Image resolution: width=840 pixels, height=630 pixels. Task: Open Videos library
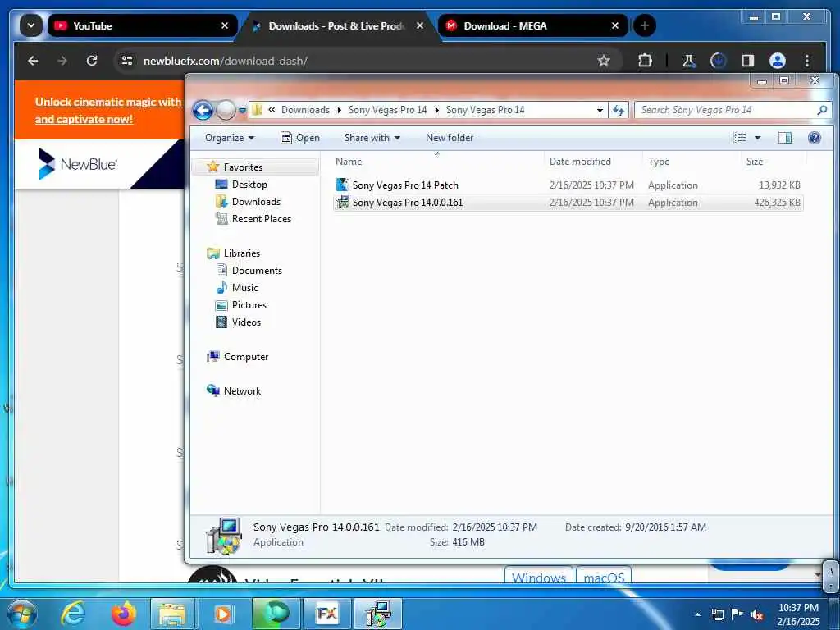click(246, 322)
